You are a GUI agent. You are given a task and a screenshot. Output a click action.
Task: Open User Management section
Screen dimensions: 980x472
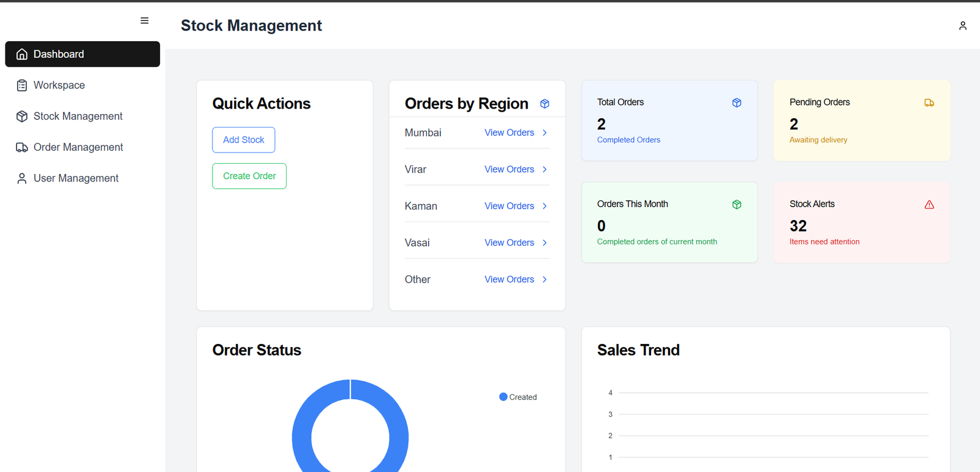83,178
